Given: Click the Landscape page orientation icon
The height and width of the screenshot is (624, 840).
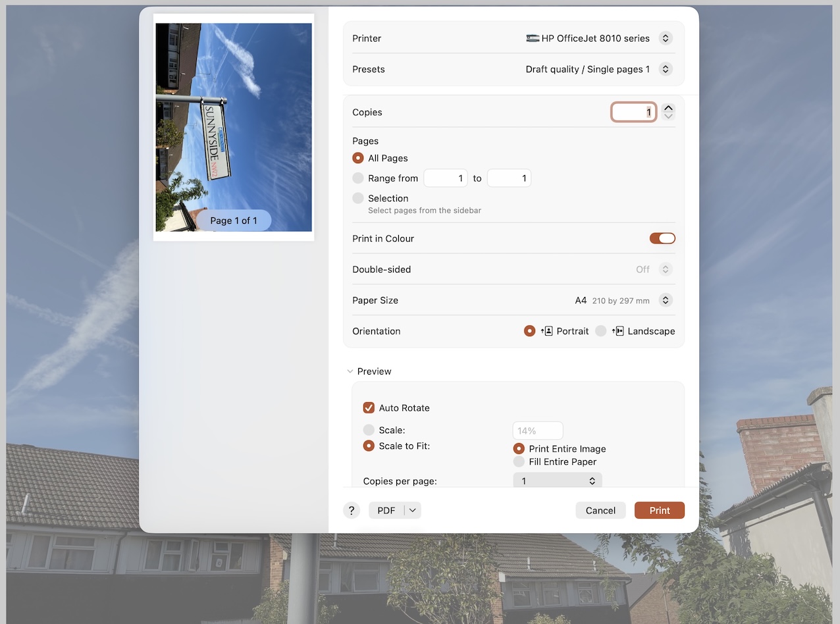Looking at the screenshot, I should click(617, 331).
